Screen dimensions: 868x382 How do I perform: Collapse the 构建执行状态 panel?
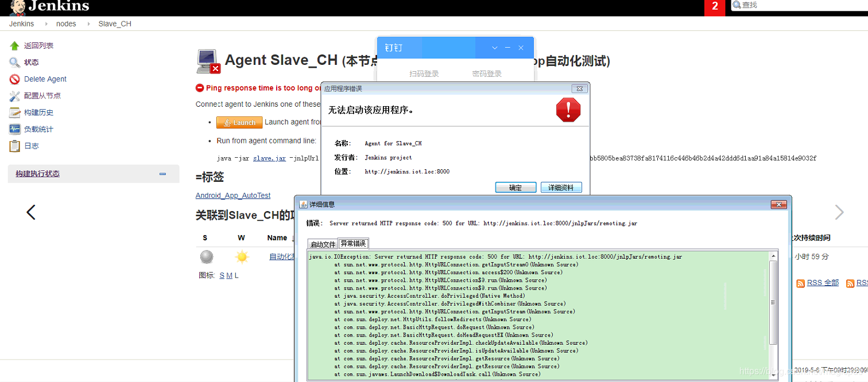pos(162,174)
